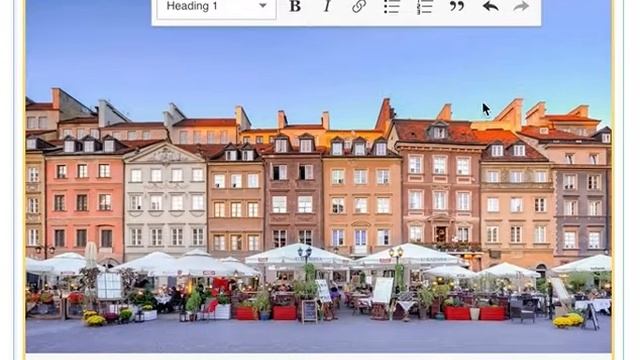This screenshot has height=360, width=640.
Task: Insert a hyperlink with the link icon
Action: pos(359,6)
